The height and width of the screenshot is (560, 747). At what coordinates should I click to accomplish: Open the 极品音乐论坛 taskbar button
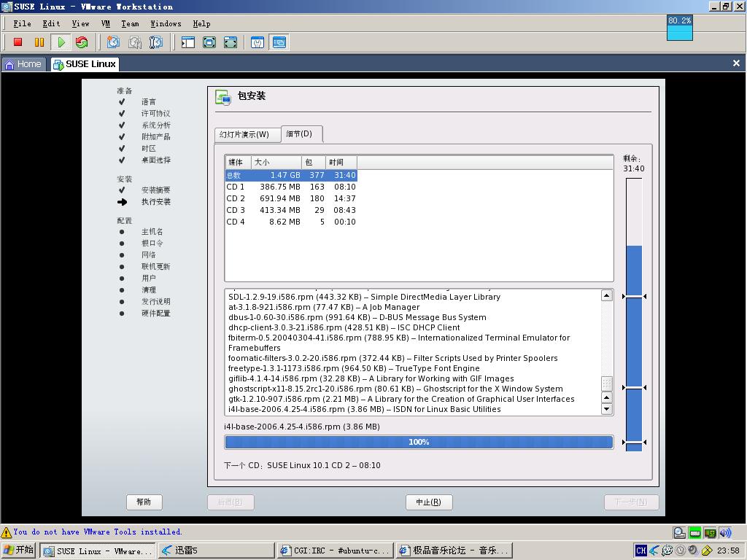tap(454, 551)
